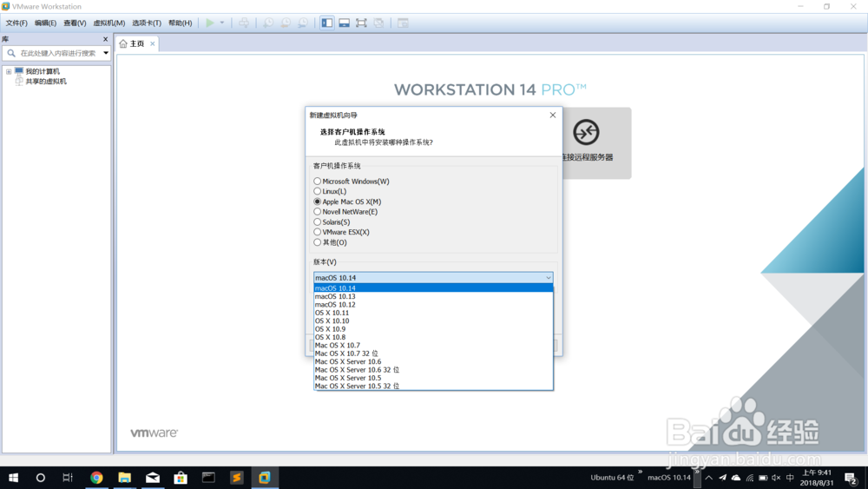The image size is (868, 489).
Task: Click the revert to snapshot icon
Action: (x=286, y=23)
